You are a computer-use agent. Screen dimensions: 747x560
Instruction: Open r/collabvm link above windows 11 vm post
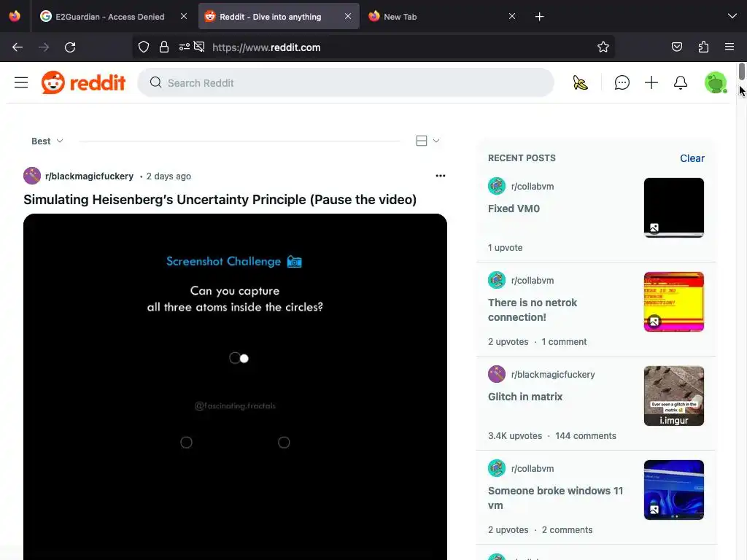coord(532,469)
